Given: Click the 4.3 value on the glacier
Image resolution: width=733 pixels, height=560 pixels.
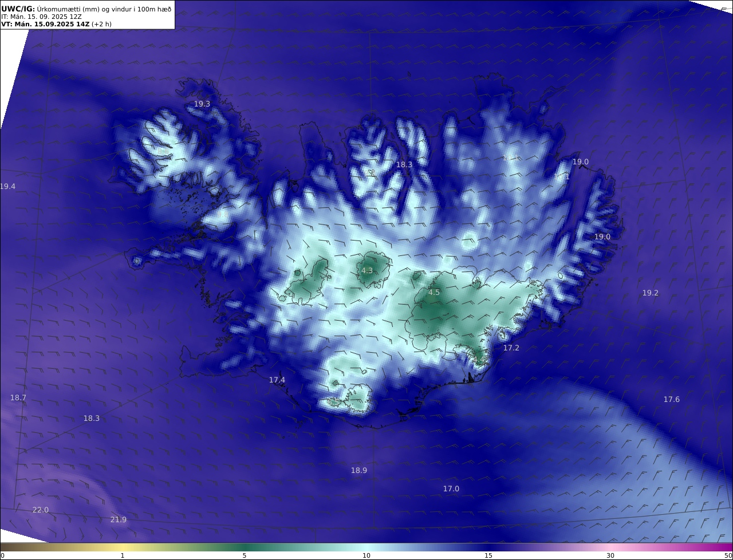Looking at the screenshot, I should 367,270.
